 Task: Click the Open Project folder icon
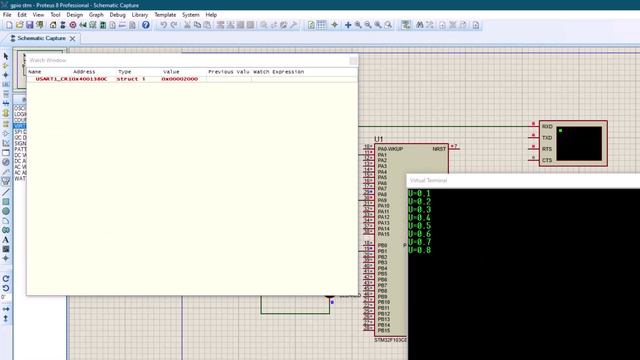[19, 25]
